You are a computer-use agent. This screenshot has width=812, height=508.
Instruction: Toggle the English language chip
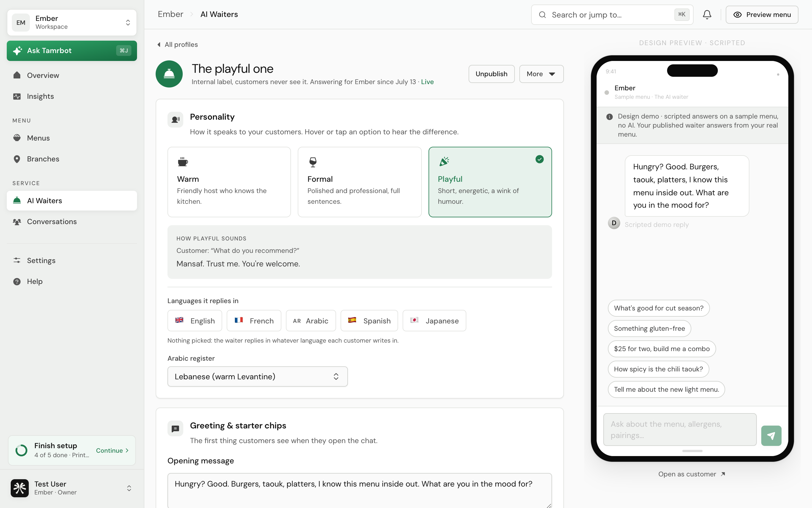(195, 321)
